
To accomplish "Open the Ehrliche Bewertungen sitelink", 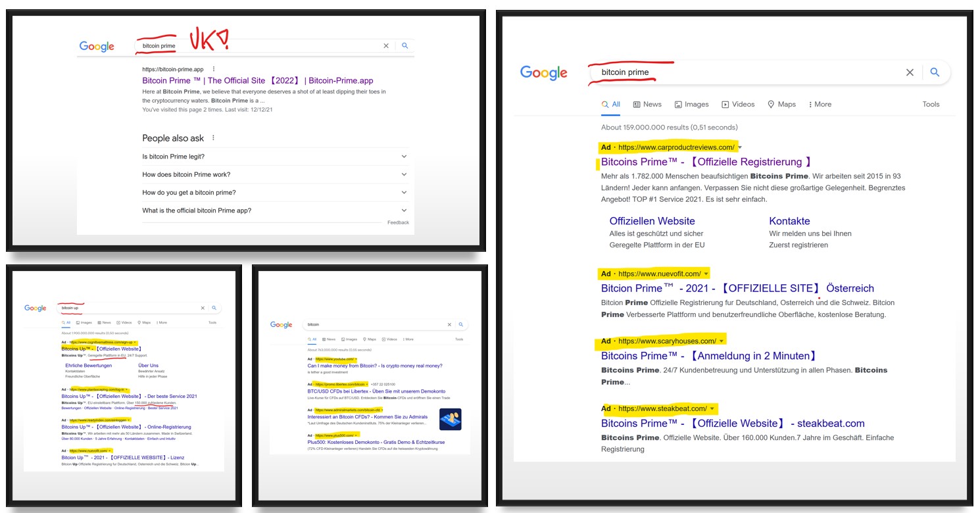I will coord(89,366).
